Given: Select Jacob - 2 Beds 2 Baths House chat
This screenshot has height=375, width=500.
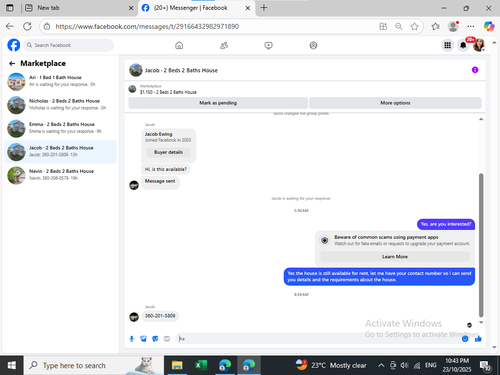Looking at the screenshot, I should point(61,152).
